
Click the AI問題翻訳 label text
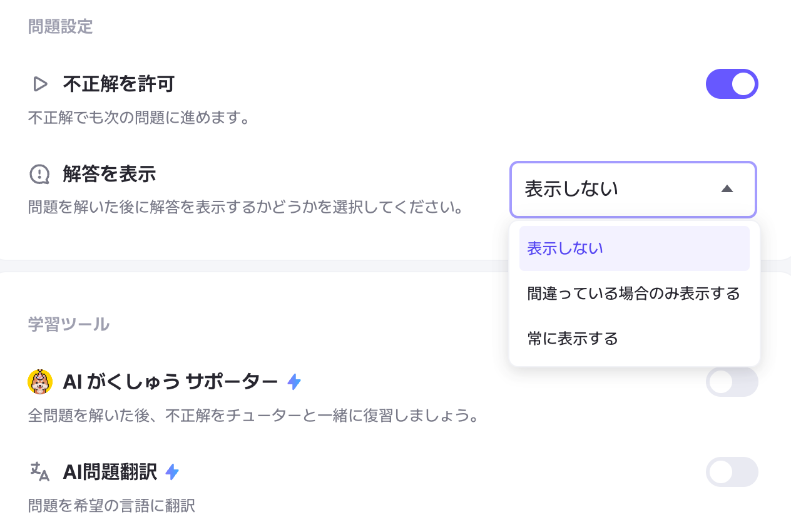[x=110, y=472]
